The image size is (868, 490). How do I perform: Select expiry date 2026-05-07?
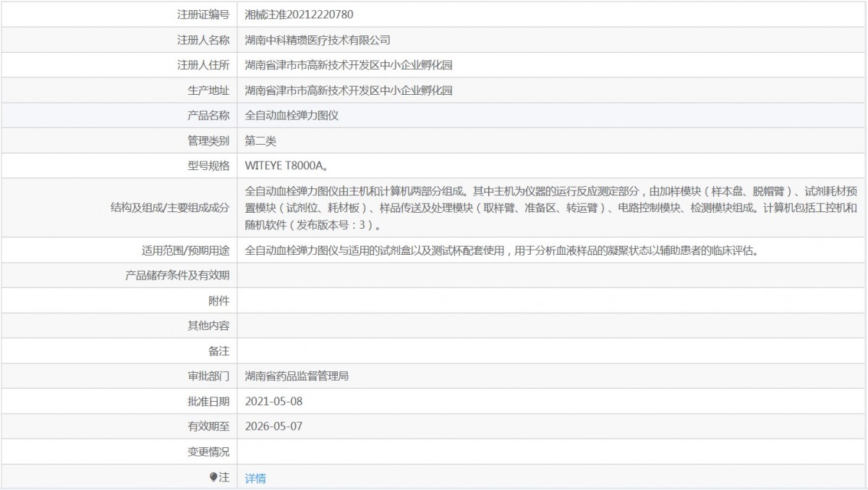[x=273, y=426]
